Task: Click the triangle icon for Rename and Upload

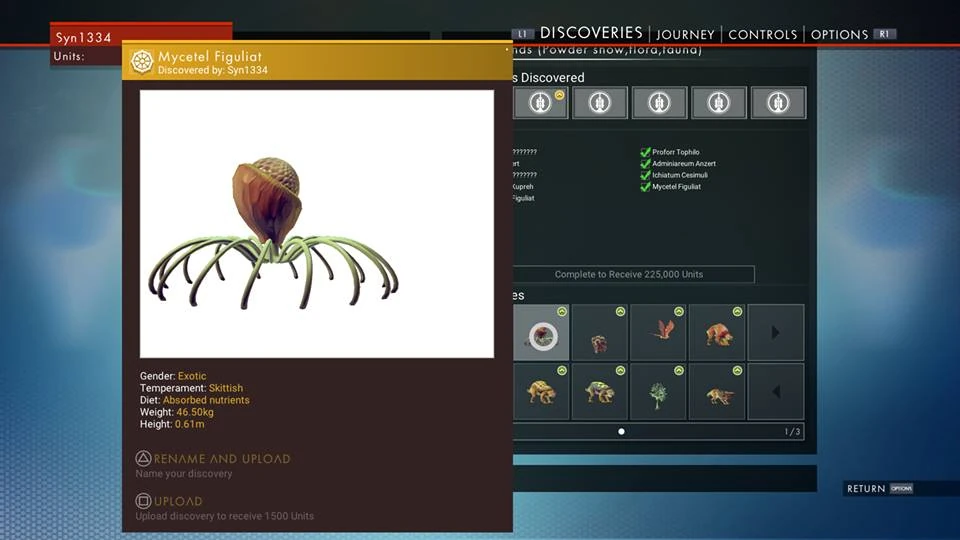Action: coord(143,459)
